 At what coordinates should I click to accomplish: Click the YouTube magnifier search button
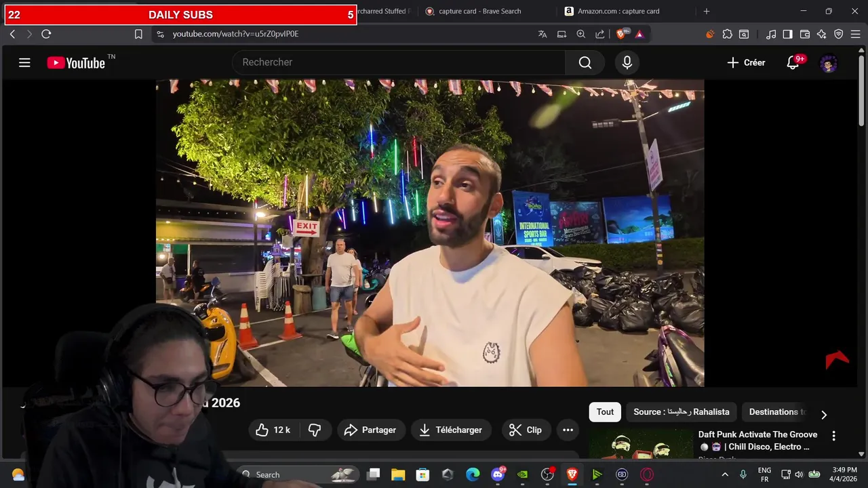(585, 62)
